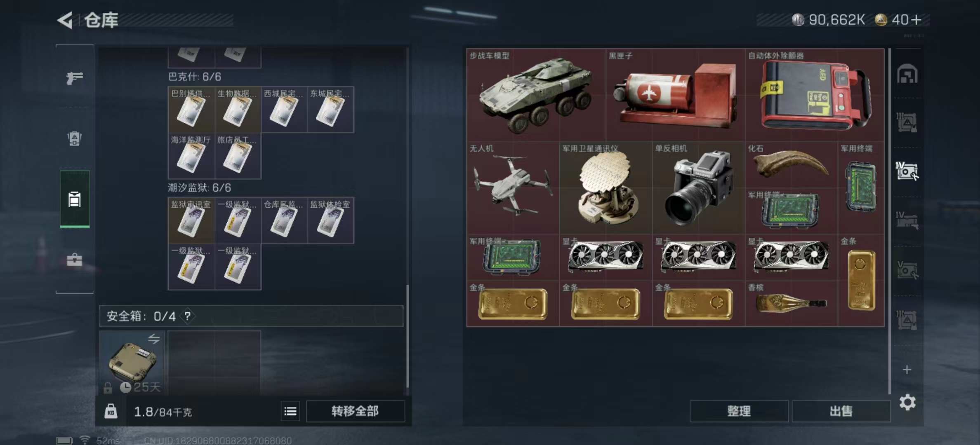Select the 黑匣子 black box item
980x445 pixels.
(x=675, y=95)
